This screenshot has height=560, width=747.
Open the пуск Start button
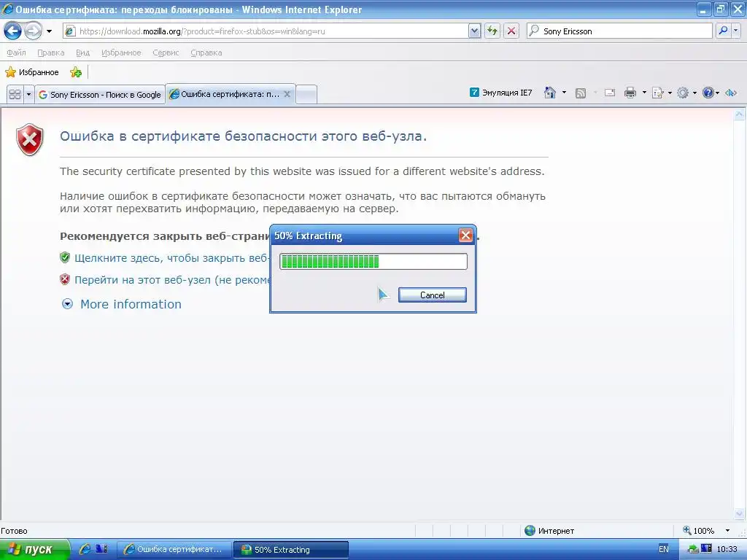pos(34,550)
